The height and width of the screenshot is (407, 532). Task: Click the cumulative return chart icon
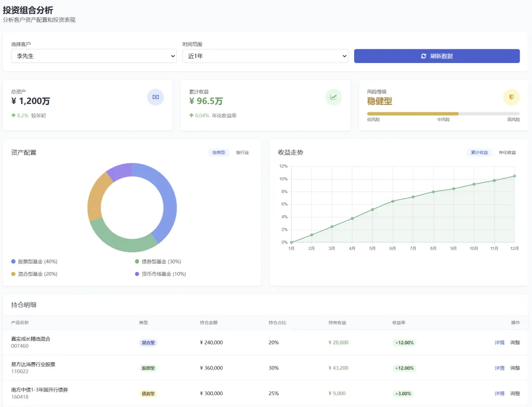[x=333, y=97]
